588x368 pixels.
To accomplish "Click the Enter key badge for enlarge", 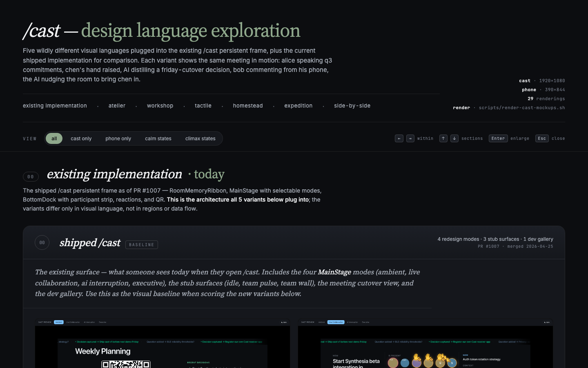I will coord(498,139).
